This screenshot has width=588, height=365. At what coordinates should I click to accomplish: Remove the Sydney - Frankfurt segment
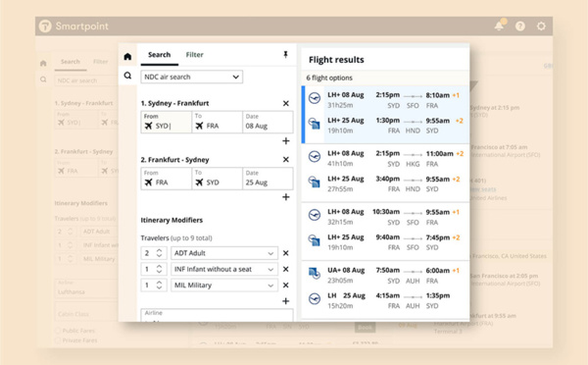(x=286, y=103)
